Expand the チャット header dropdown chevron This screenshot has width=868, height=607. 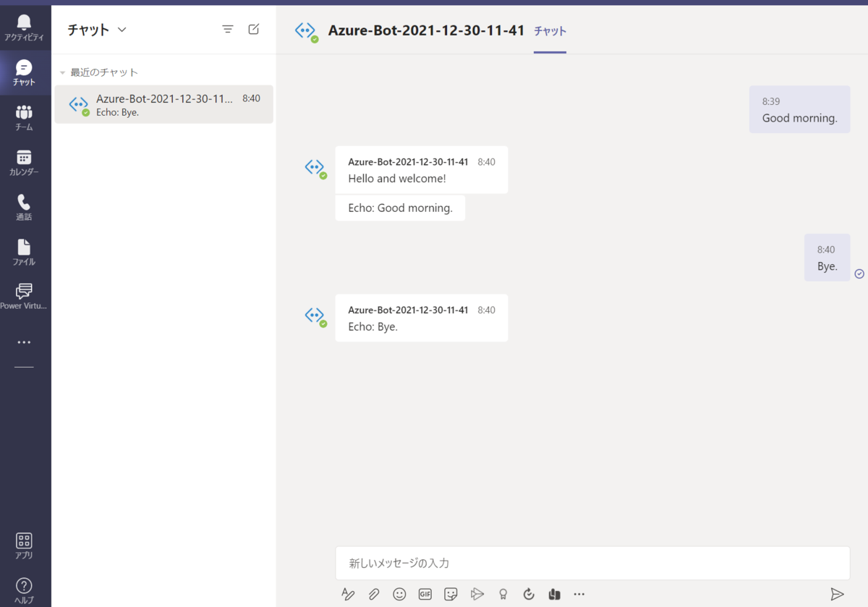pyautogui.click(x=122, y=30)
